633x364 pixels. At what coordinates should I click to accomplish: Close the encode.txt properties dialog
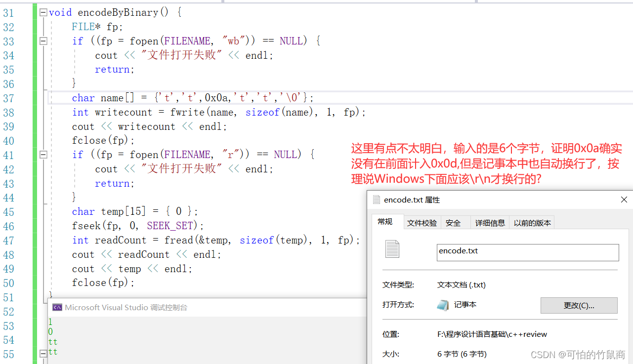624,200
